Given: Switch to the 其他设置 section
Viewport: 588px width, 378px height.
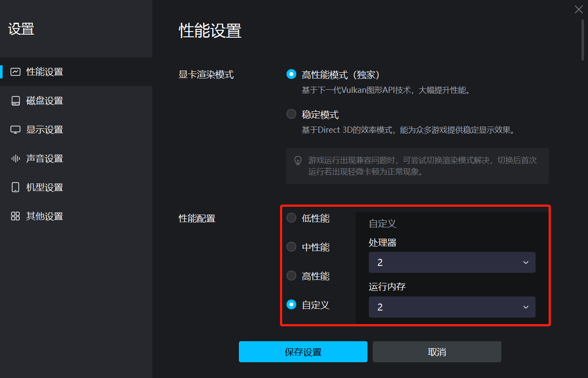Looking at the screenshot, I should (x=45, y=216).
